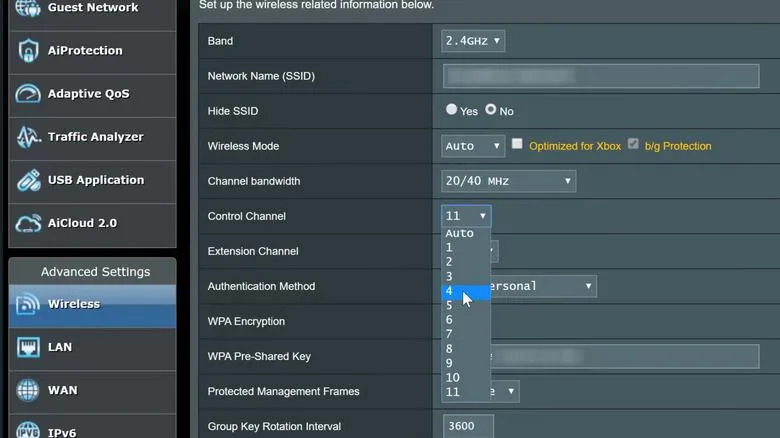Choose channel 6 in the list
The height and width of the screenshot is (438, 780).
[x=466, y=320]
